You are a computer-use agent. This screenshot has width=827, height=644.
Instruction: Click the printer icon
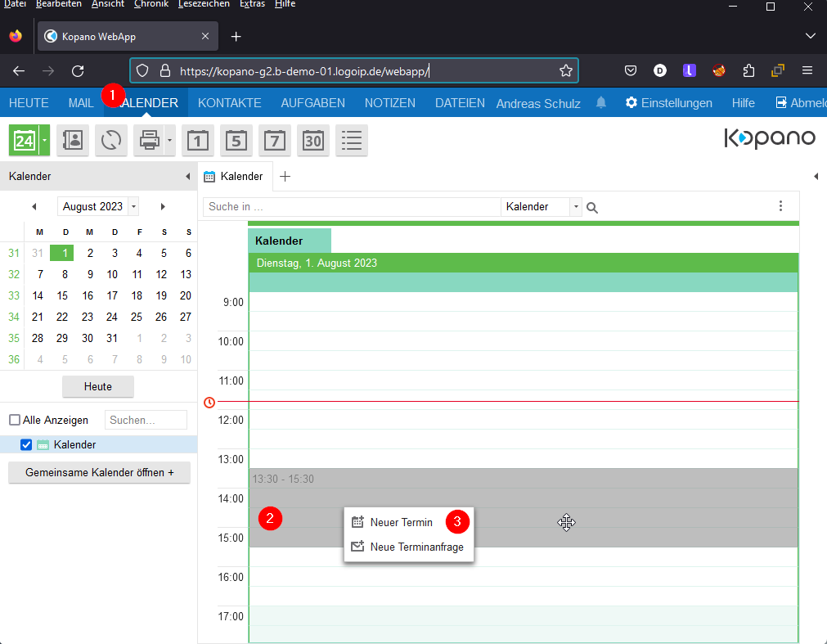coord(149,141)
